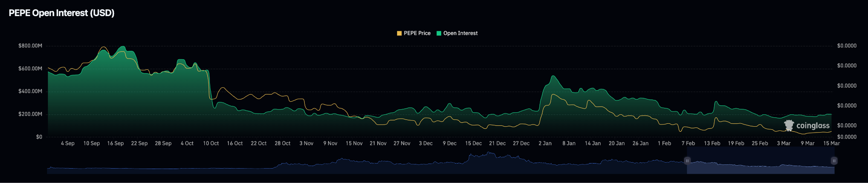Image resolution: width=868 pixels, height=183 pixels.
Task: Grab the right handle of range slider
Action: point(834,161)
